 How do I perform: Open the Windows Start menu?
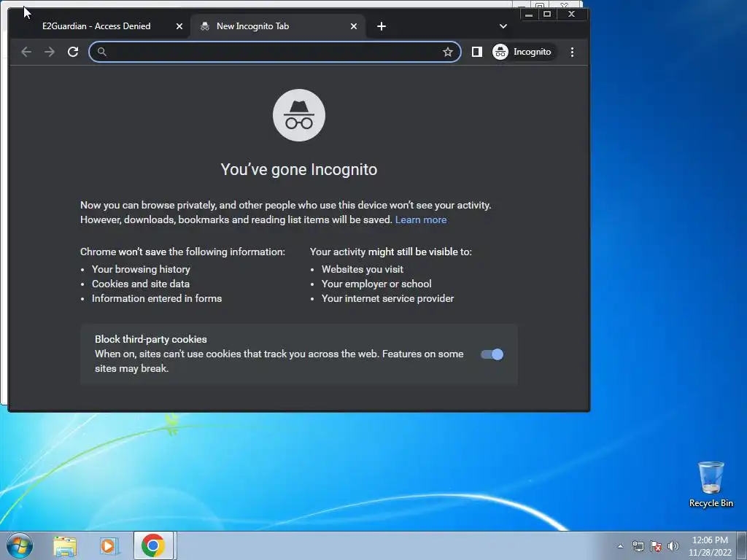[x=20, y=545]
